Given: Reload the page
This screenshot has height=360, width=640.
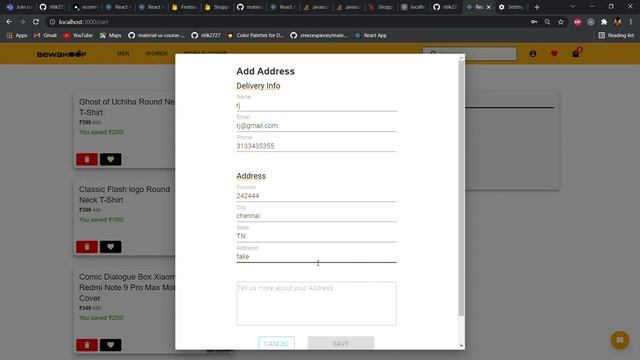Looking at the screenshot, I should pyautogui.click(x=36, y=22).
